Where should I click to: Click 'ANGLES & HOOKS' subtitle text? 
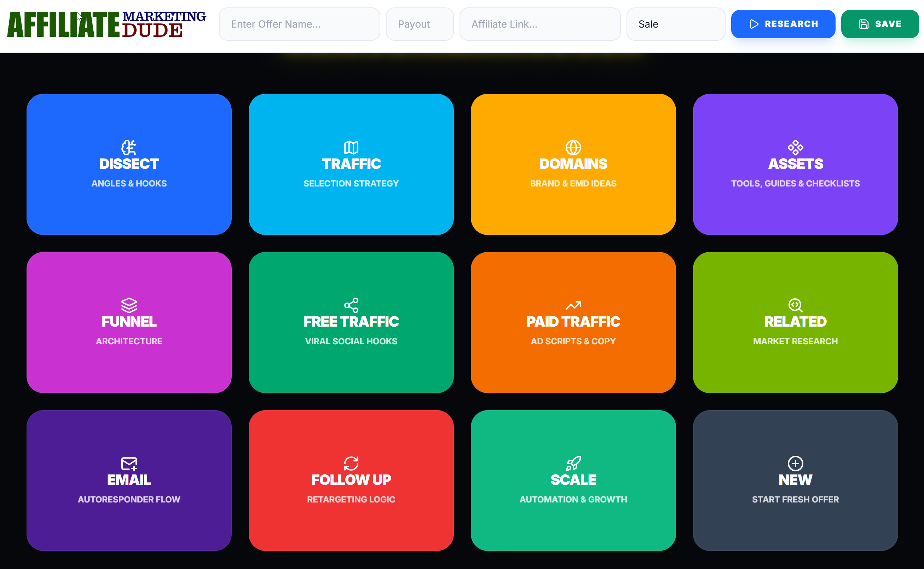point(129,183)
